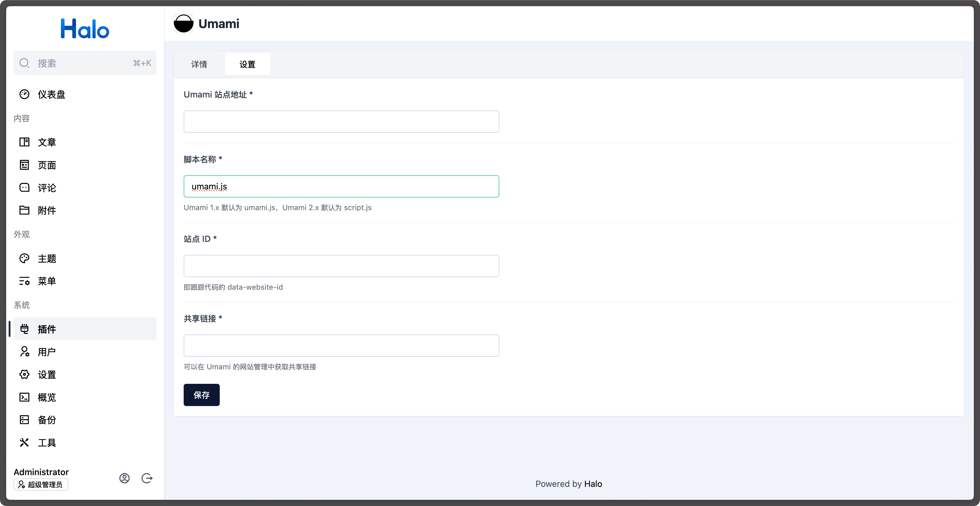
Task: Open the articles (文章) icon
Action: [x=24, y=142]
